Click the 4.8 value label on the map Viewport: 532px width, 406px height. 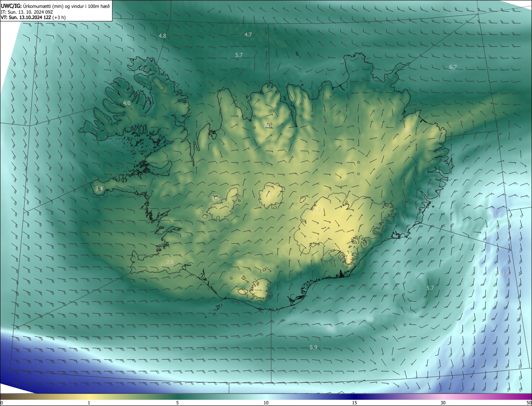point(163,36)
